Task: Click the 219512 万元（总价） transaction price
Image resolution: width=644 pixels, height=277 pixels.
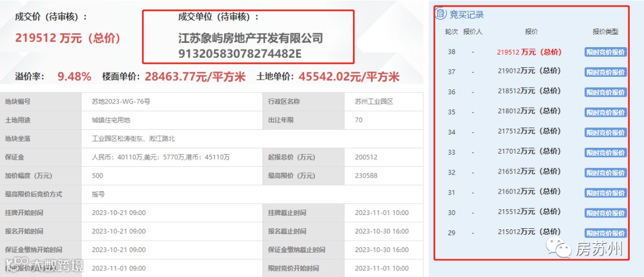Action: click(x=68, y=38)
